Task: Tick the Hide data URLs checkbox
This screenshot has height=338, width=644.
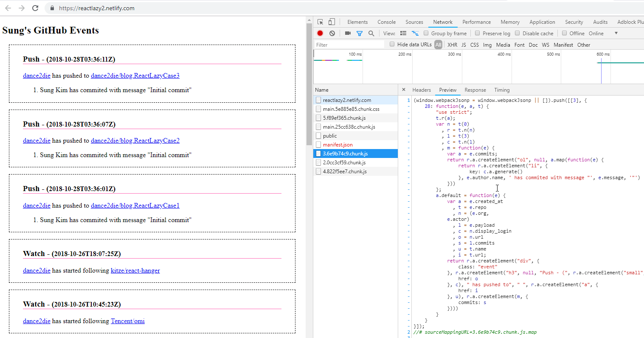Action: point(392,44)
